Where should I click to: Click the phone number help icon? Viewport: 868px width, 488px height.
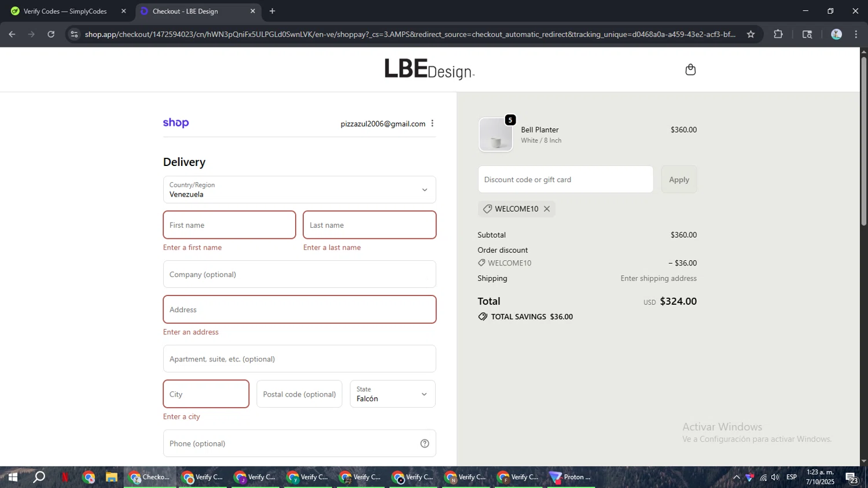[x=424, y=443]
